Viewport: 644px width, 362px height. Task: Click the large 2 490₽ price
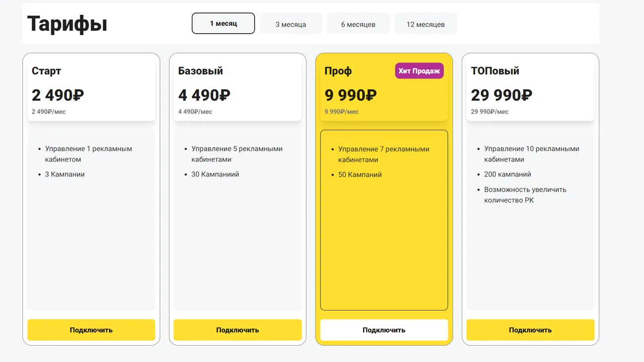[58, 95]
